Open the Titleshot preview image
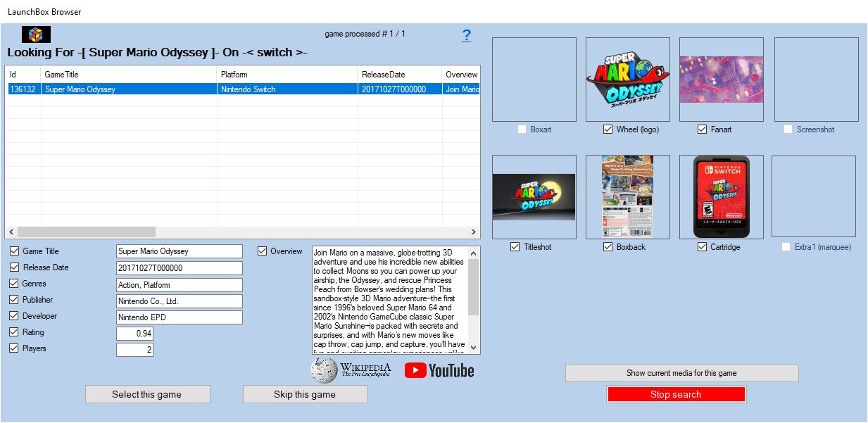This screenshot has width=868, height=423. tap(534, 197)
